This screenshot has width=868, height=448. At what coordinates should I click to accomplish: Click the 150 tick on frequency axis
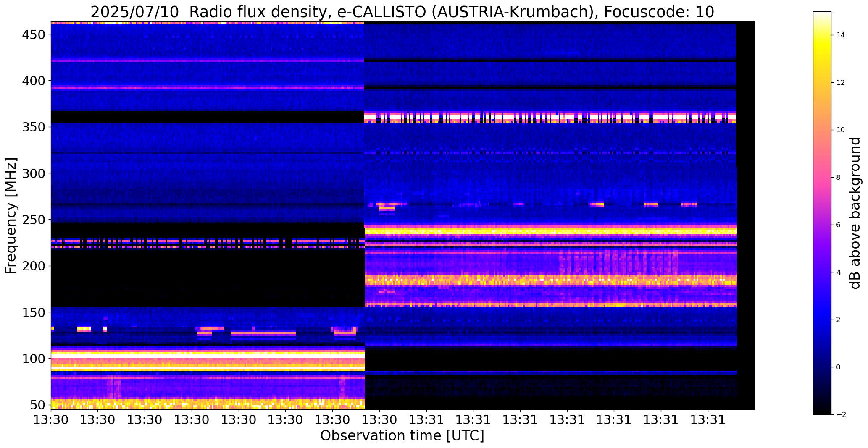pos(33,312)
